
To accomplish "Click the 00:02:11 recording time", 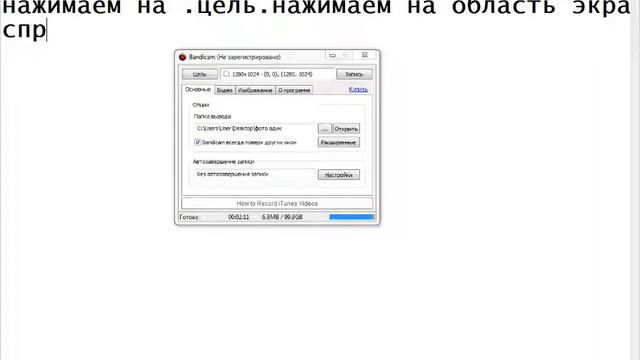I will pyautogui.click(x=238, y=217).
